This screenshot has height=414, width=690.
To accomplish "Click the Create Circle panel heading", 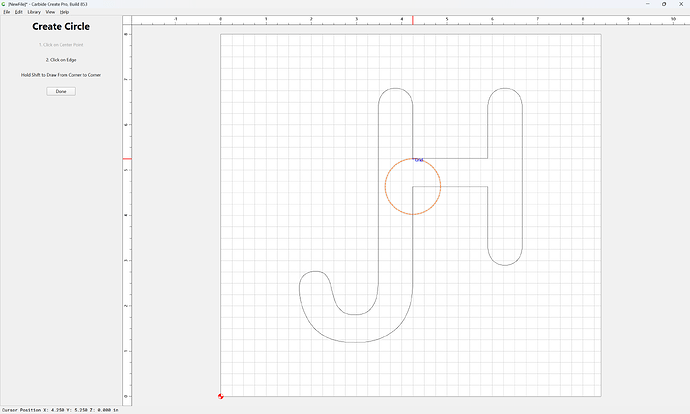I will click(61, 26).
